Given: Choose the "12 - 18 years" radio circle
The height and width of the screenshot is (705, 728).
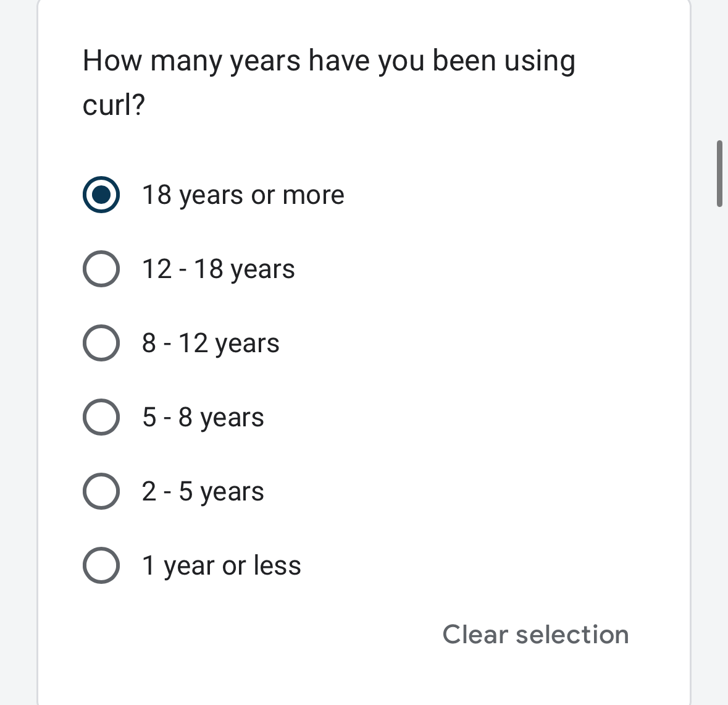Looking at the screenshot, I should [101, 269].
